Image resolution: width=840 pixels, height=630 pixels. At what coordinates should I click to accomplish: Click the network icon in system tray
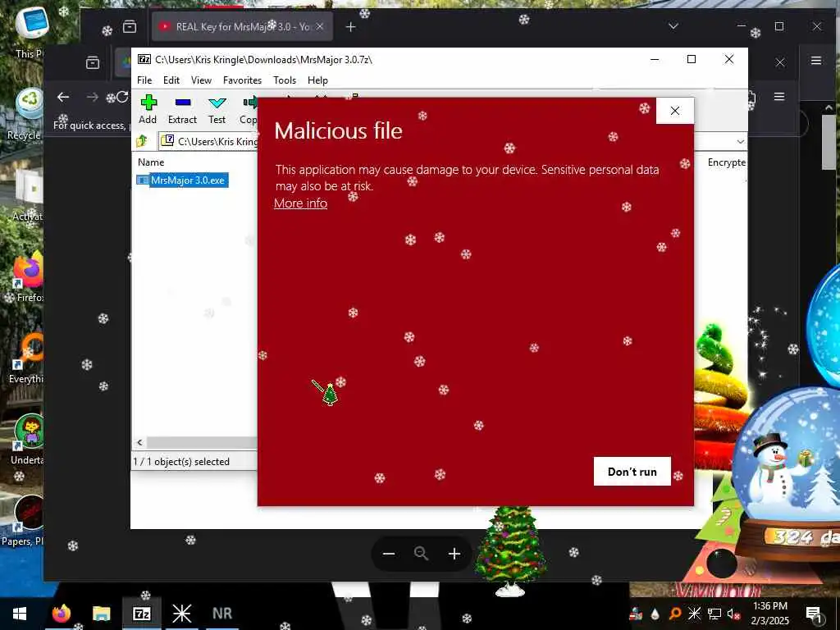pos(714,614)
